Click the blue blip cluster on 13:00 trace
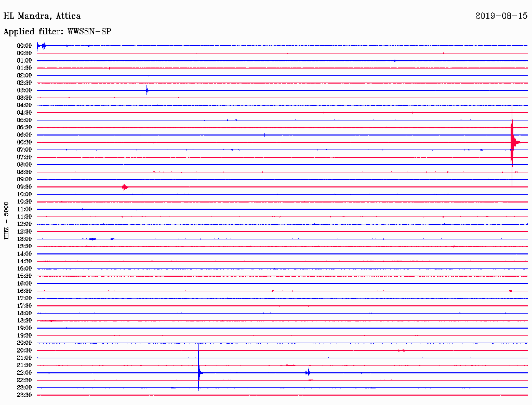This screenshot has height=405, width=532. (x=92, y=239)
